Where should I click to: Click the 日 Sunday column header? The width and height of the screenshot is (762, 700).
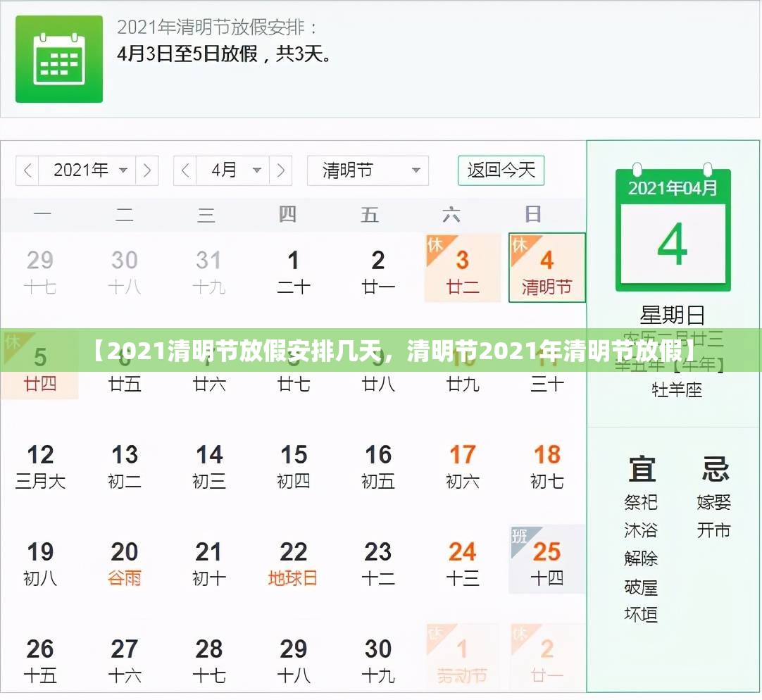(x=533, y=214)
